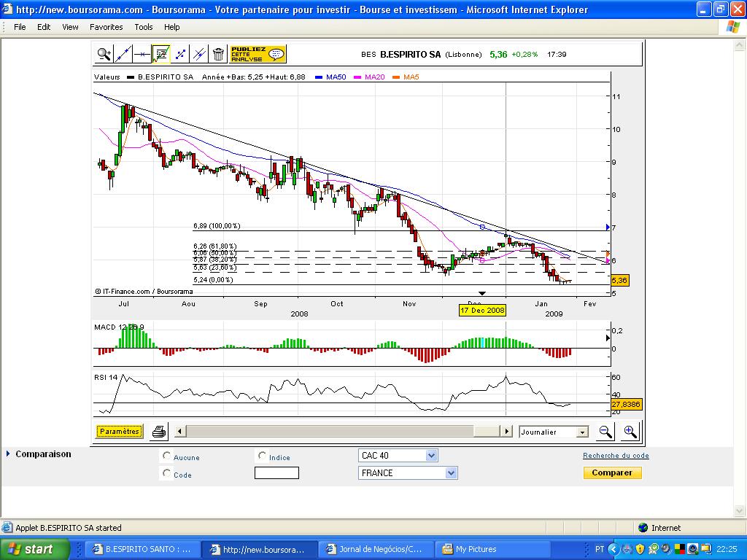Click the 5,36 current price tag
747x560 pixels.
point(619,281)
